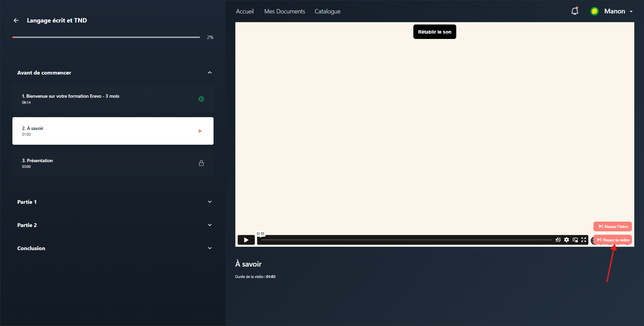Collapse the Avant de commencer section
The image size is (644, 326).
point(210,73)
